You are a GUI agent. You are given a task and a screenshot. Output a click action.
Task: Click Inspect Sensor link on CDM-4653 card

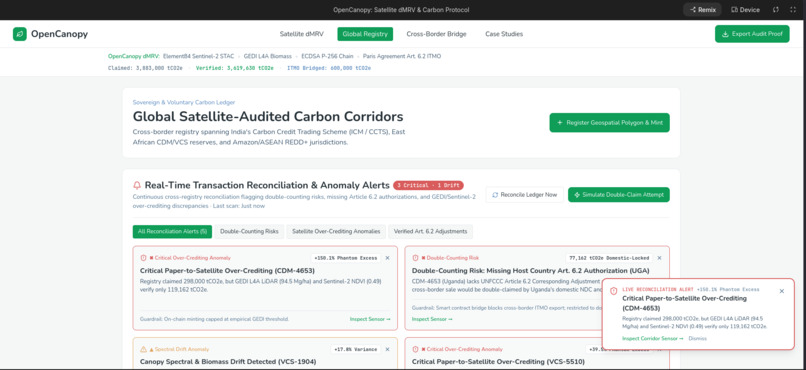click(370, 319)
